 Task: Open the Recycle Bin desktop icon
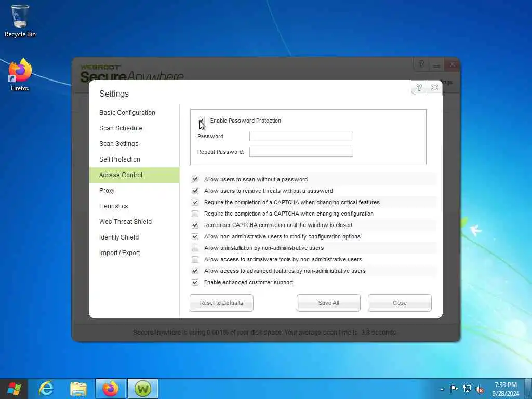click(20, 21)
